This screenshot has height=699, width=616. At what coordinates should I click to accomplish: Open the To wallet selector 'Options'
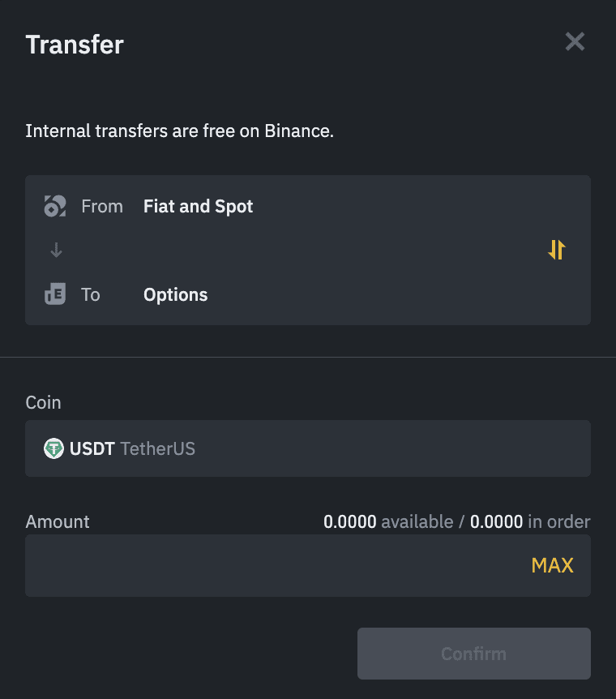pos(175,294)
